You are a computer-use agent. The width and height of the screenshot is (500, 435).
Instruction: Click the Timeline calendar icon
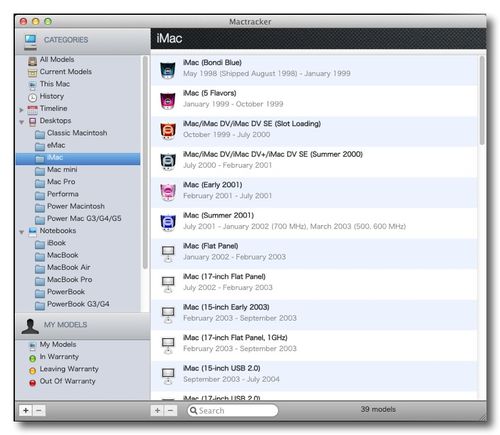coord(32,109)
